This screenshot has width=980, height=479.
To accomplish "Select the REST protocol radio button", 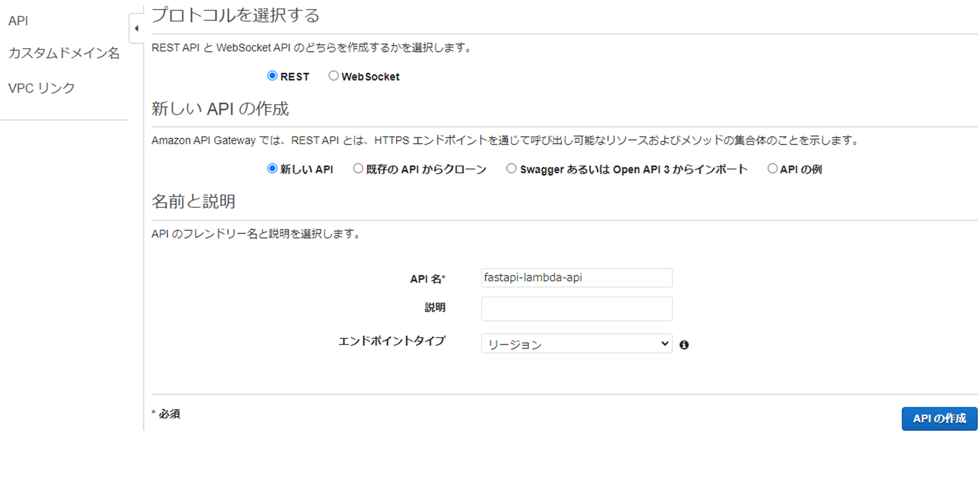I will tap(273, 76).
